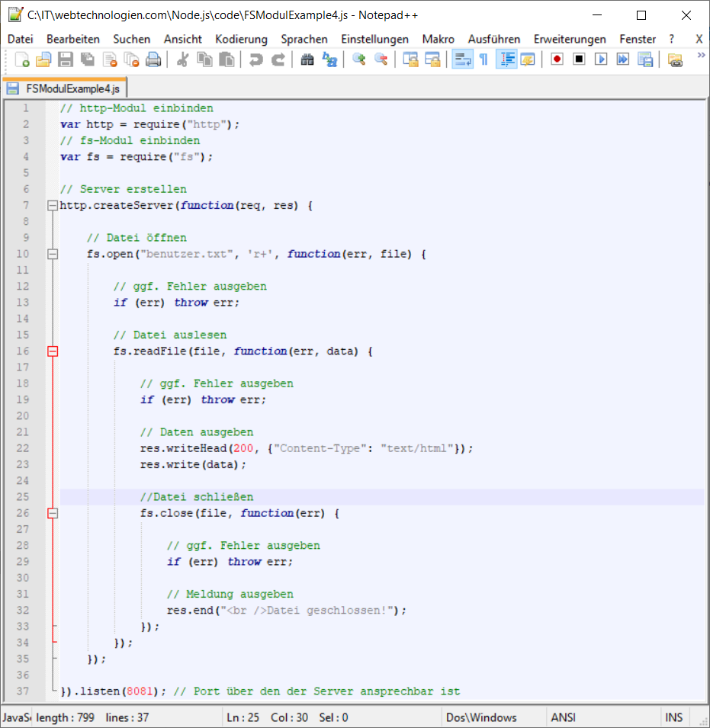
Task: Open a file using the folder icon
Action: [43, 59]
